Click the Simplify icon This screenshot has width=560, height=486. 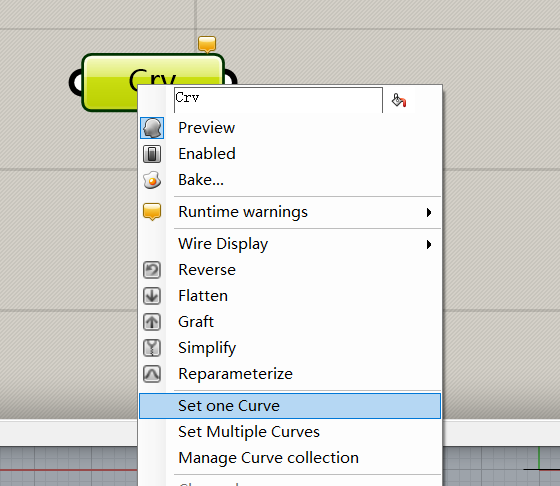pyautogui.click(x=152, y=348)
